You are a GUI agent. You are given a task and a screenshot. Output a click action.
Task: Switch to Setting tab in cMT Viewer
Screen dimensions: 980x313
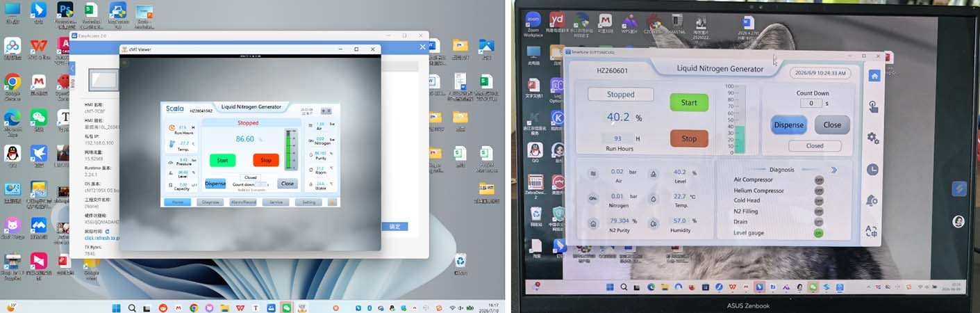[308, 202]
